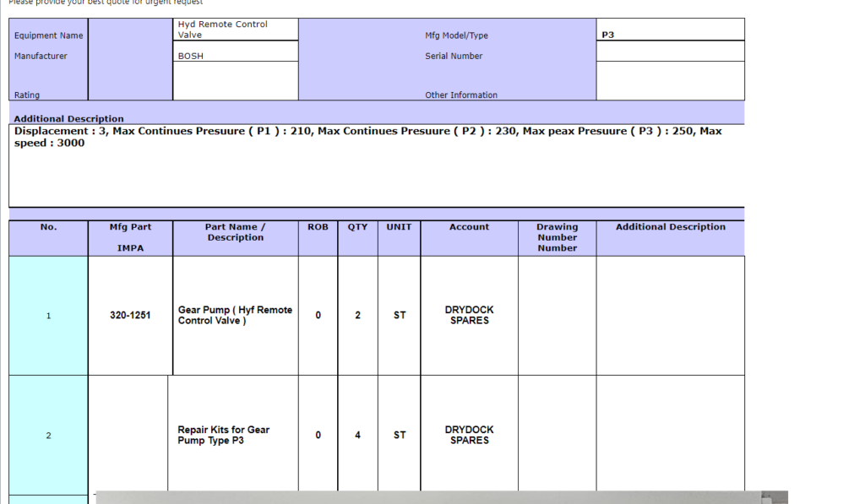Select the Mfg Model/Type field showing P3

tap(670, 35)
